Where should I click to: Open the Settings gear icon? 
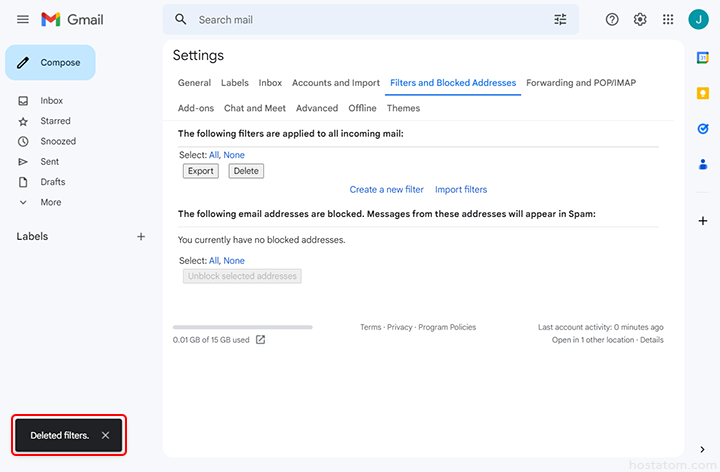[640, 20]
